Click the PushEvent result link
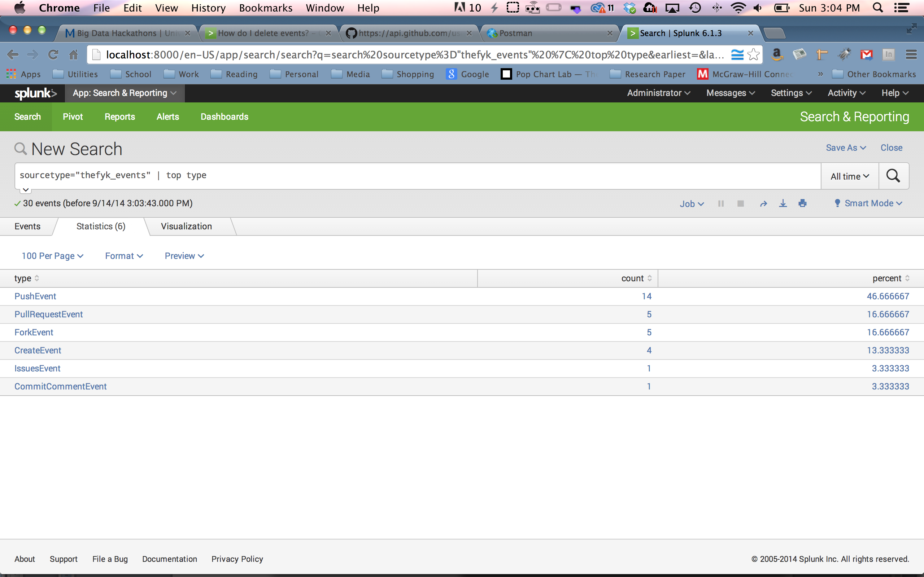The image size is (924, 577). (35, 296)
